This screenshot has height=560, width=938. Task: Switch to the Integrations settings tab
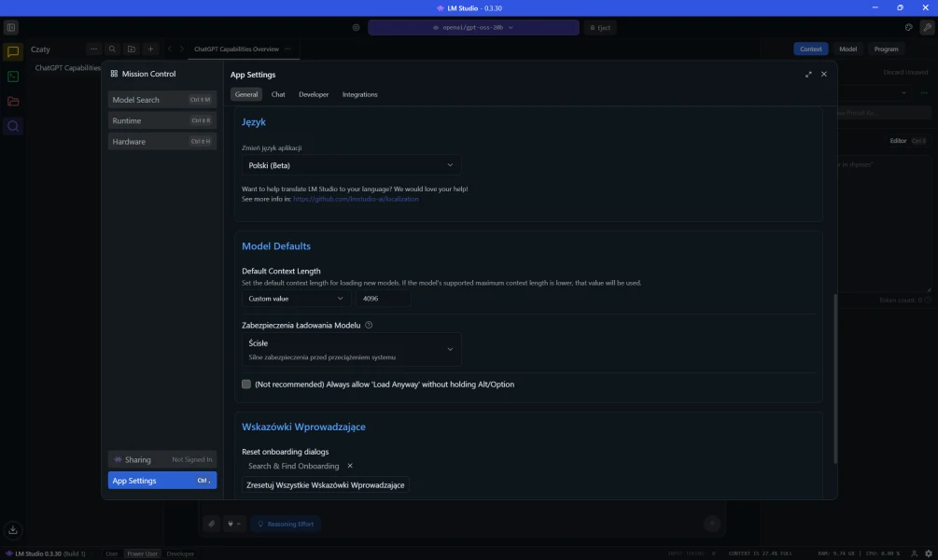pos(359,94)
